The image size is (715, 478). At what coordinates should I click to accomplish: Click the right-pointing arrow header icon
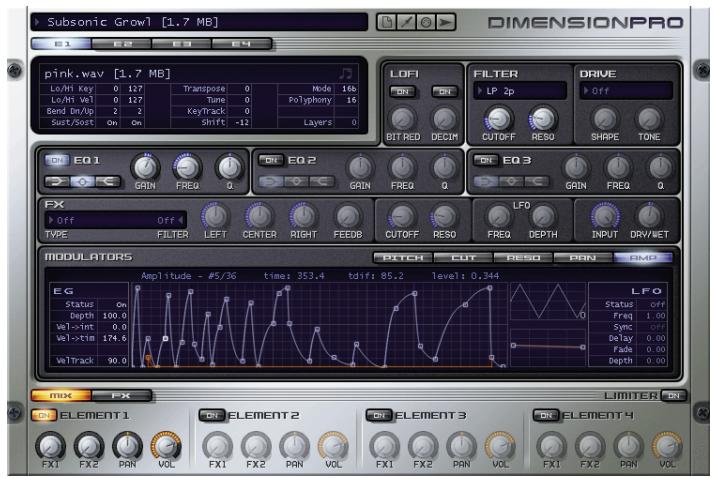click(x=446, y=22)
